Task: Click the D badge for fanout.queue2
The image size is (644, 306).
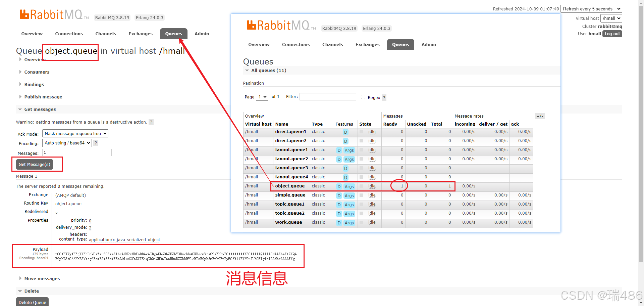Action: (339, 160)
